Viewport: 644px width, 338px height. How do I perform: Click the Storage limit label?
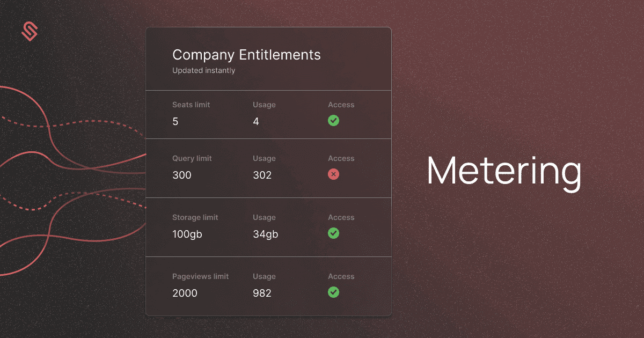[x=195, y=218]
